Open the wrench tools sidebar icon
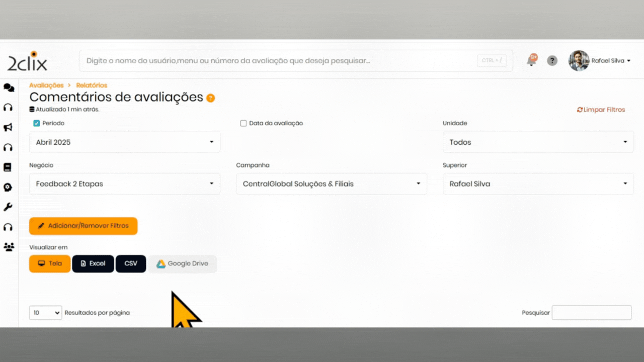 (x=8, y=207)
